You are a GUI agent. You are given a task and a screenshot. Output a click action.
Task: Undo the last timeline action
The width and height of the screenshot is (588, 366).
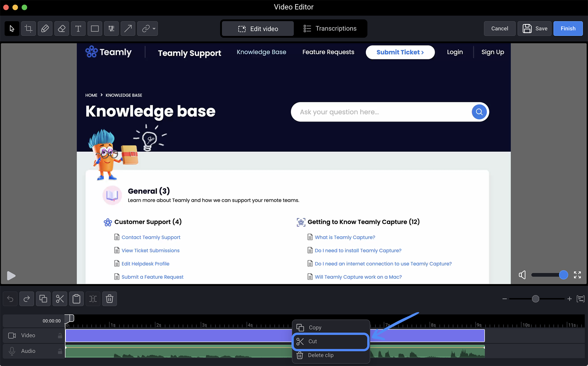(10, 299)
